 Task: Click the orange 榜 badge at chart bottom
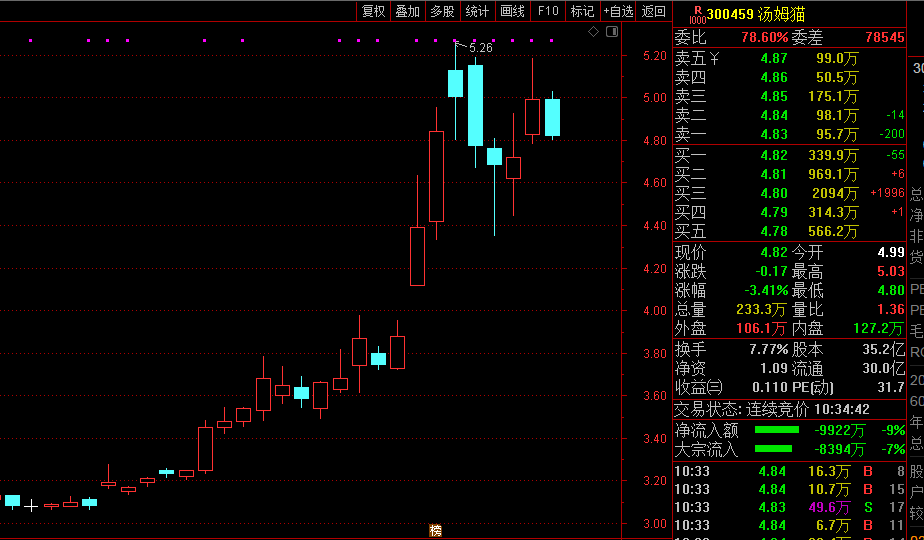click(x=435, y=530)
